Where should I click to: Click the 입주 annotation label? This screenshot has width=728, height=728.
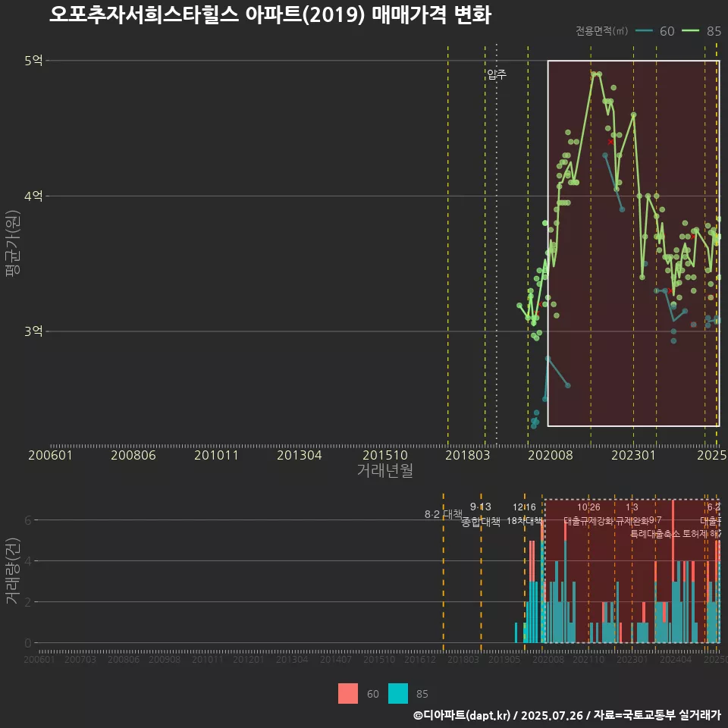click(x=497, y=74)
